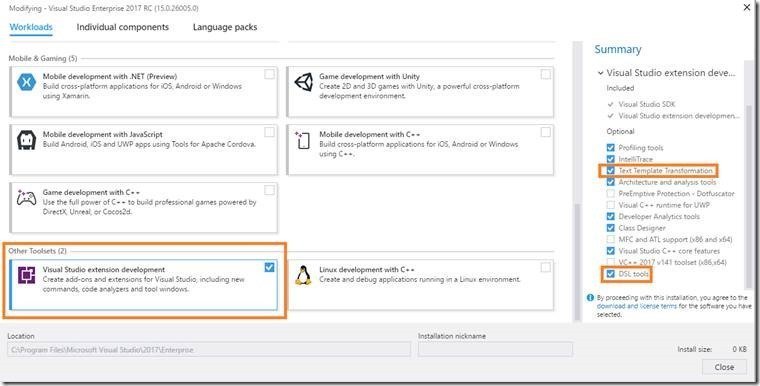Viewport: 760px width, 386px height.
Task: Enable VC++ 2017 v141 toolset
Action: [x=611, y=262]
